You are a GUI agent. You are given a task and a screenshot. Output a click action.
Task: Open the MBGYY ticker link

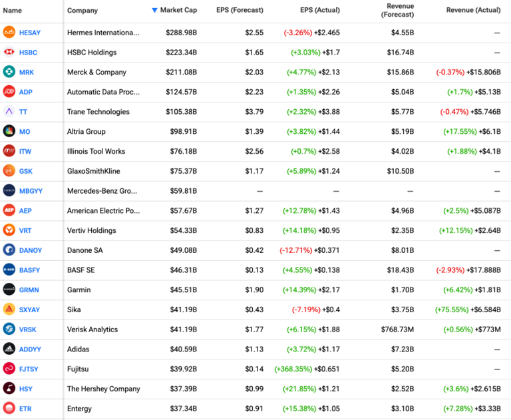click(31, 191)
